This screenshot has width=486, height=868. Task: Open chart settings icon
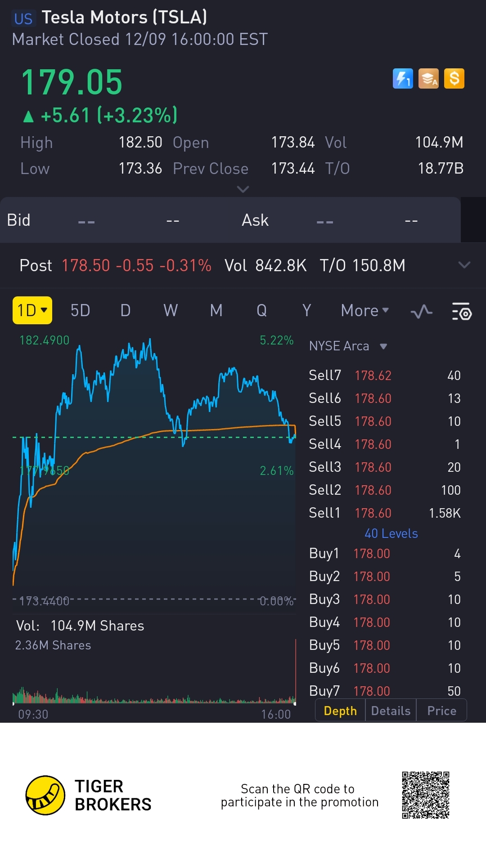pos(461,311)
